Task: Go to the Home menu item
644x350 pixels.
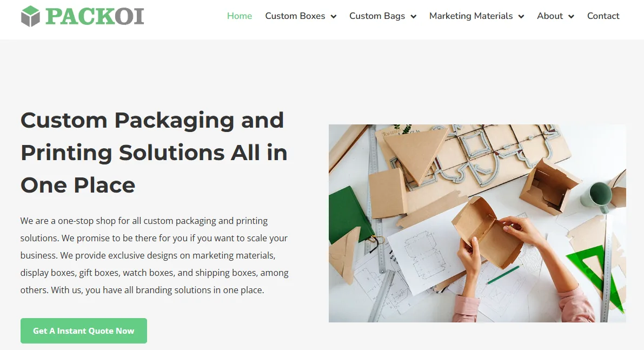Action: click(x=240, y=16)
